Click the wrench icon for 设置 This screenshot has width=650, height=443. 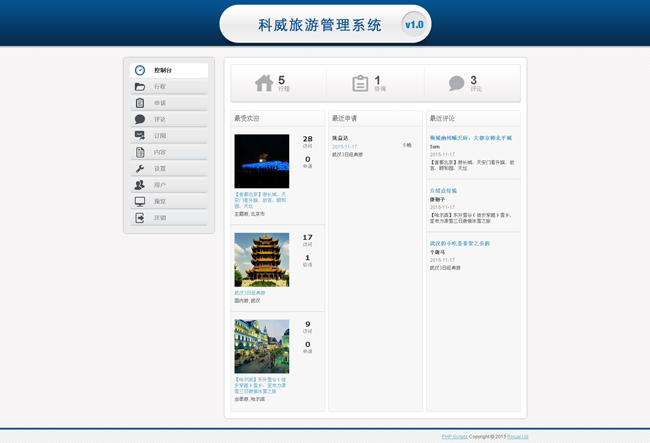140,169
